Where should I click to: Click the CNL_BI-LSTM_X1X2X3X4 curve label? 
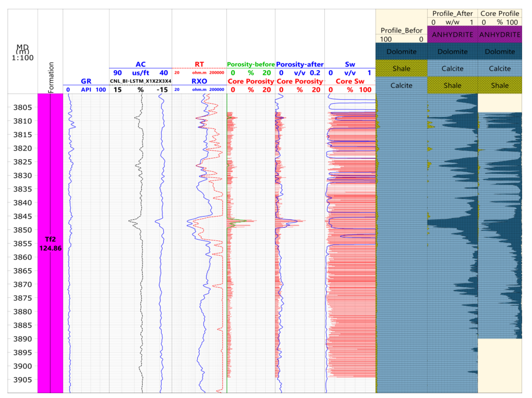click(x=140, y=81)
